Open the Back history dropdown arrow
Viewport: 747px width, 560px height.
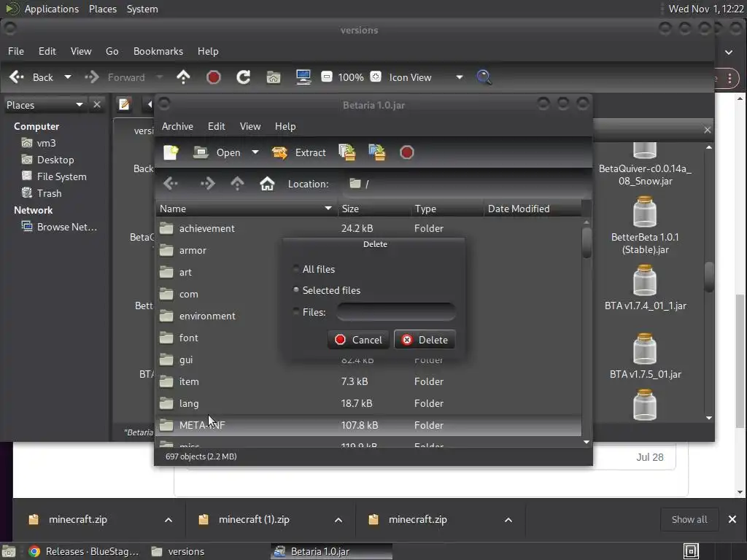[68, 77]
